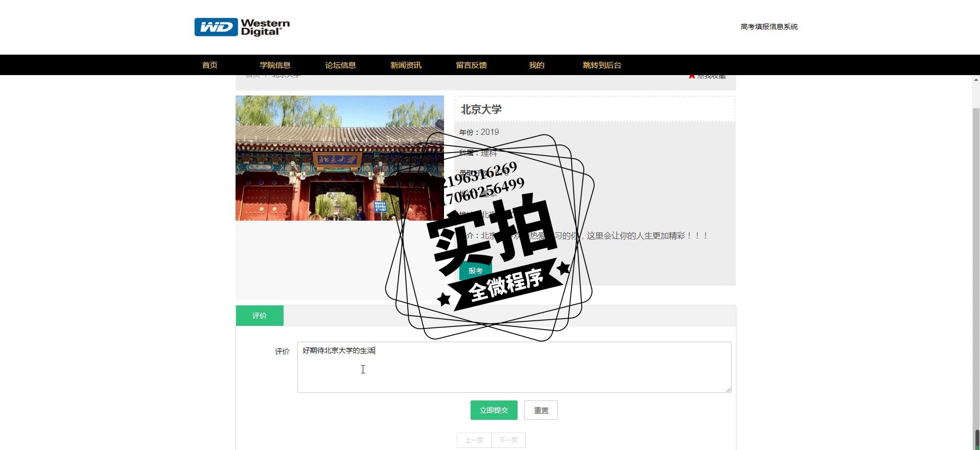Click the Western Digital logo
This screenshot has height=450, width=980.
[x=242, y=27]
